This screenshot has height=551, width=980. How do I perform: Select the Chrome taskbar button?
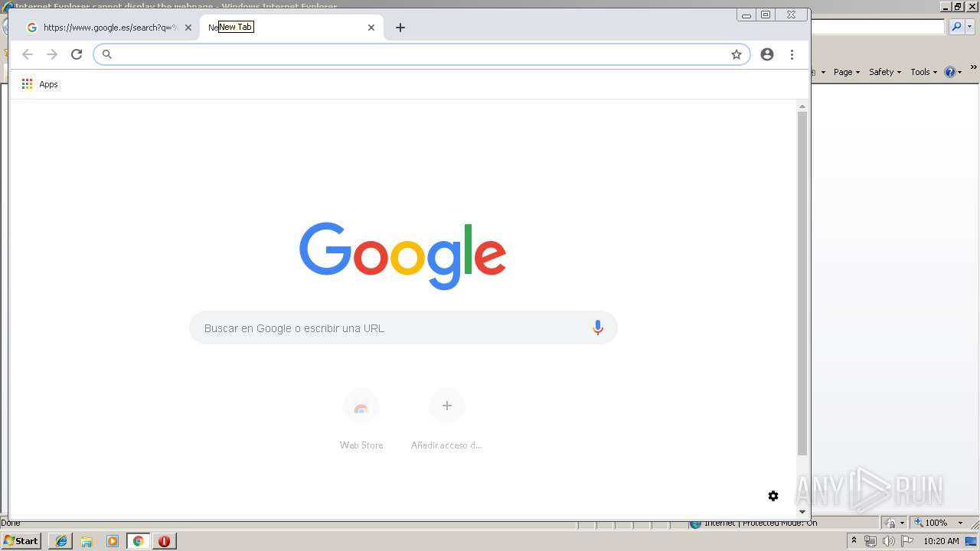coord(139,541)
